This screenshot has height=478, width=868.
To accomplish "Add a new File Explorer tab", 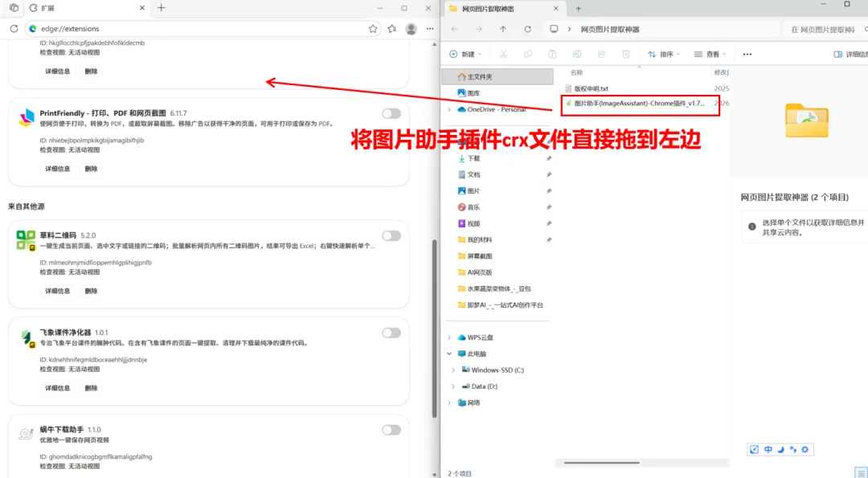I will (x=579, y=8).
